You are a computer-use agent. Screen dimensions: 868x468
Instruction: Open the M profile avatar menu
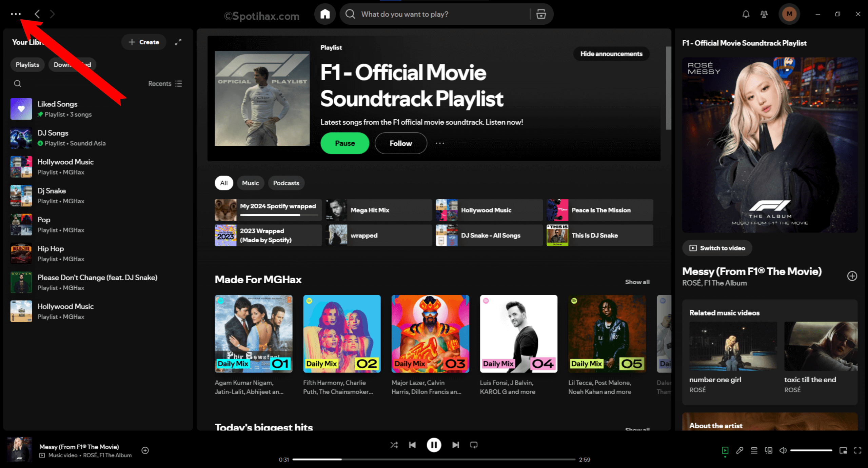coord(789,14)
